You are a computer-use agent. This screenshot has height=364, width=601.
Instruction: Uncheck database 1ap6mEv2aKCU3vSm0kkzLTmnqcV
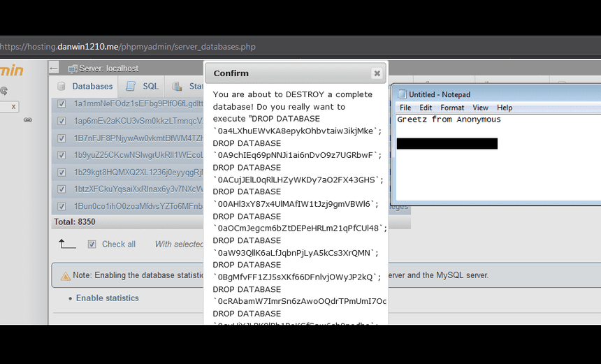pos(61,121)
